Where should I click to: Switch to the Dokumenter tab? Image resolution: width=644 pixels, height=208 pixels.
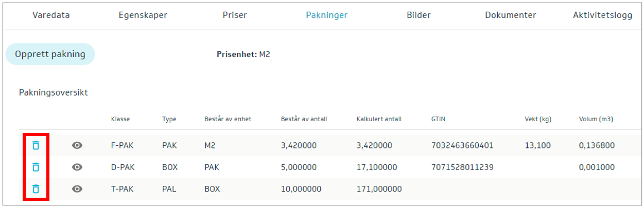(x=510, y=15)
